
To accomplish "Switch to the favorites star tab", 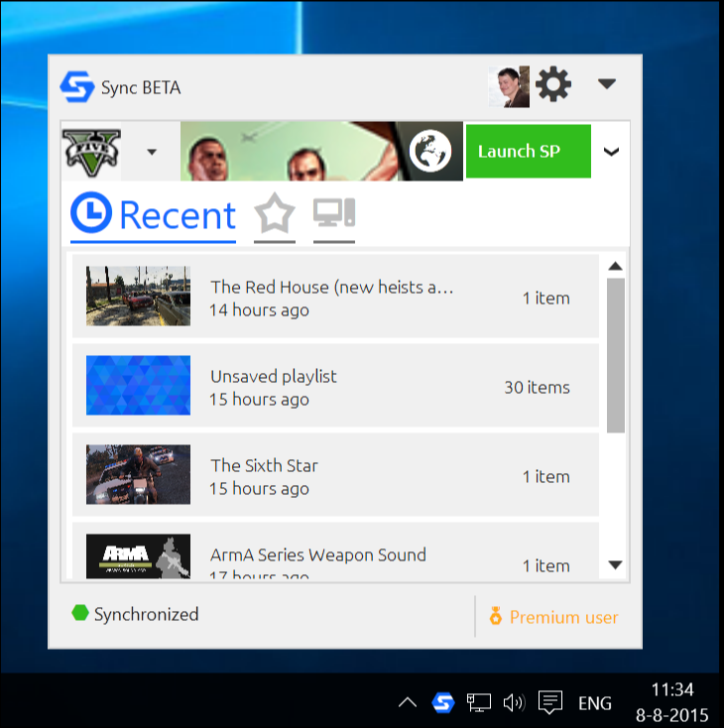I will pyautogui.click(x=275, y=216).
